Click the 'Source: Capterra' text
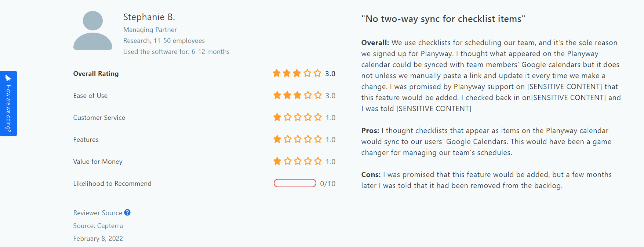This screenshot has height=247, width=644. tap(98, 225)
